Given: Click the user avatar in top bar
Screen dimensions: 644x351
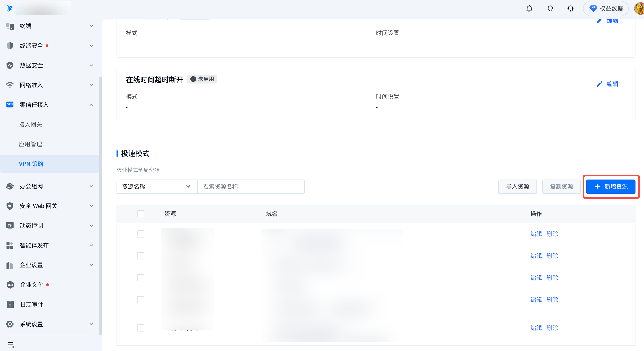Looking at the screenshot, I should [639, 9].
